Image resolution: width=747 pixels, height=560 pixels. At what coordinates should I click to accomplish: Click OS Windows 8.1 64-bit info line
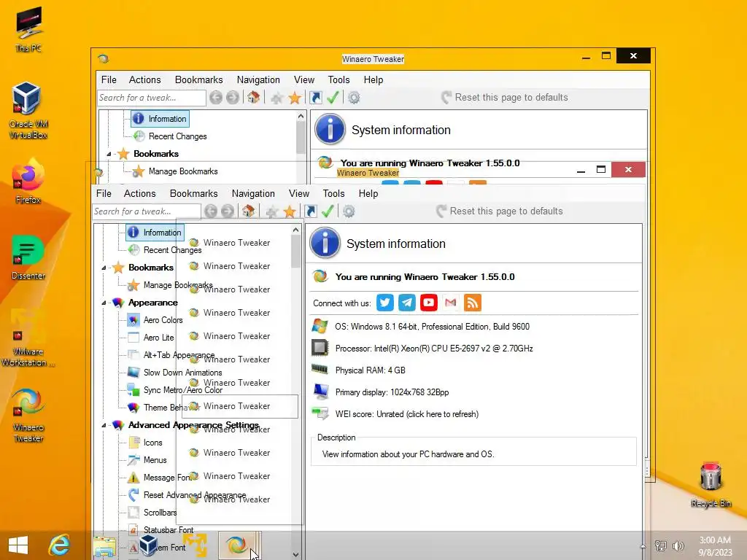point(432,327)
